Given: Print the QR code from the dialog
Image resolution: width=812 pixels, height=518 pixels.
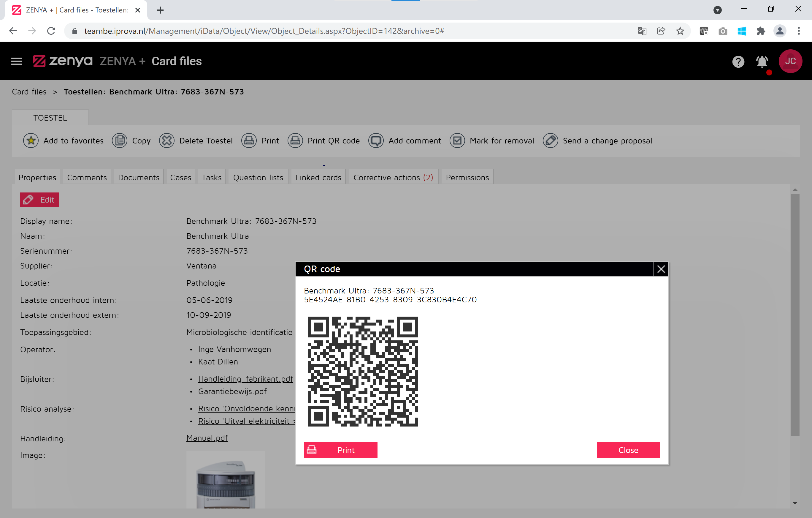Looking at the screenshot, I should pos(341,450).
